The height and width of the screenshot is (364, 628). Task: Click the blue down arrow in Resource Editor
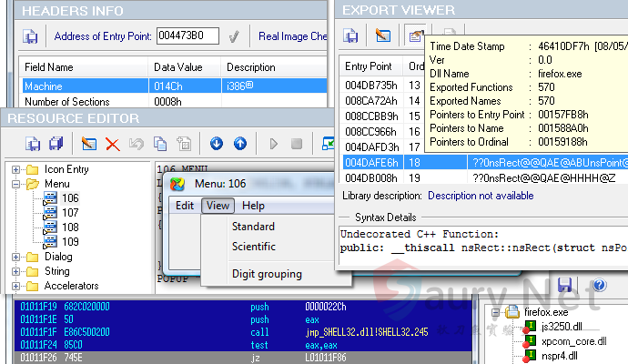[217, 144]
